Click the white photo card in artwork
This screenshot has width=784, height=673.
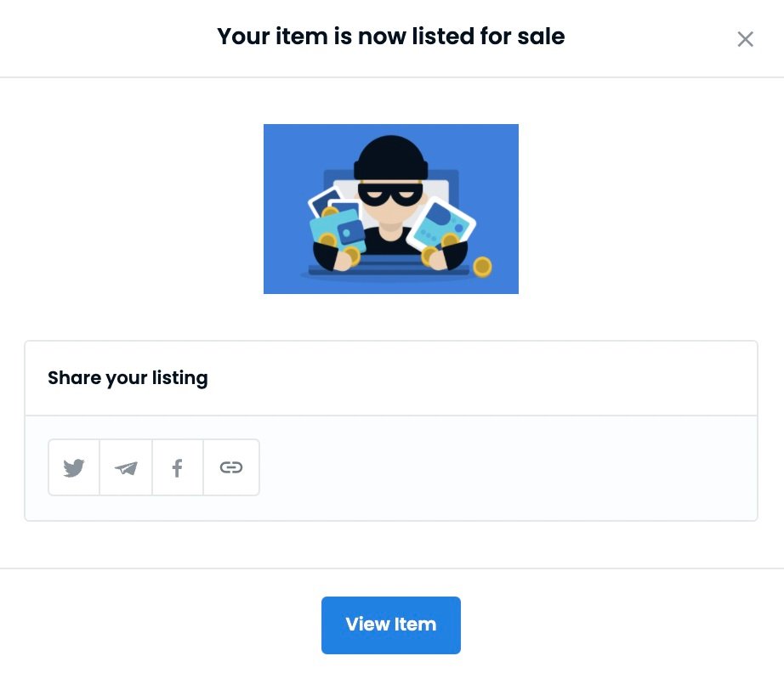click(440, 224)
